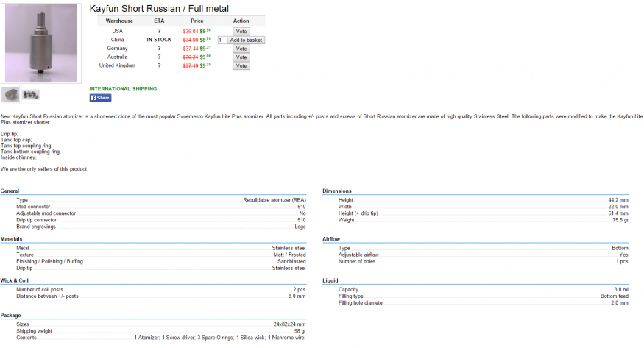This screenshot has height=348, width=644.
Task: Click the Matt / Frosted texture value
Action: coord(289,255)
